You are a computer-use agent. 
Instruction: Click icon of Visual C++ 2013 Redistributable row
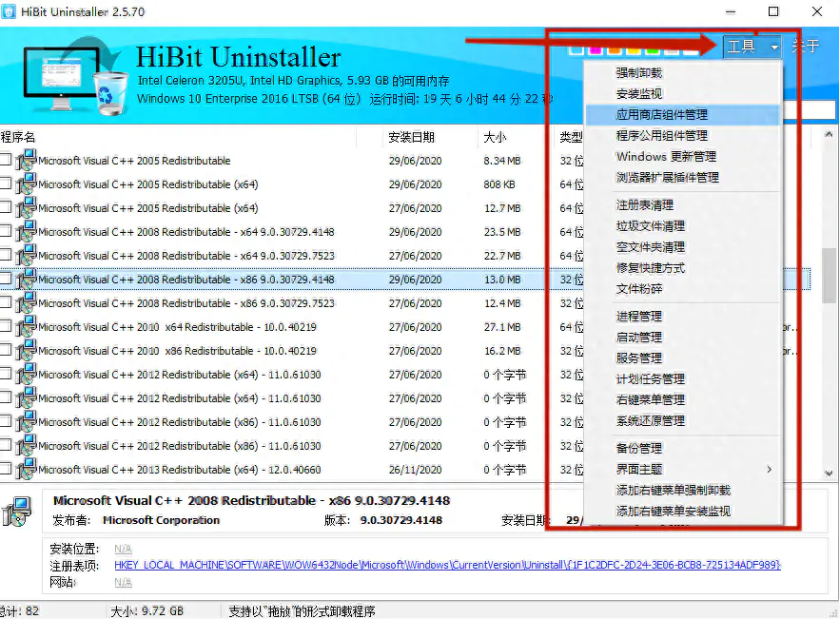tap(27, 470)
